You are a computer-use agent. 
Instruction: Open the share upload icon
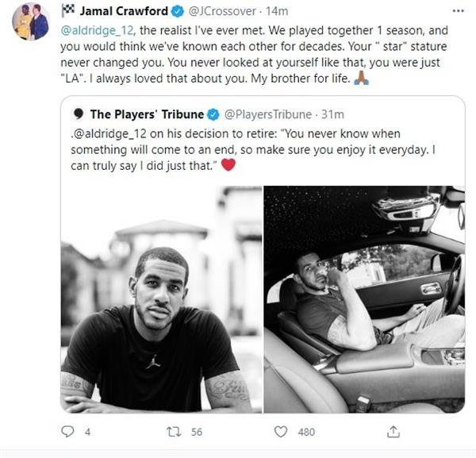pyautogui.click(x=393, y=432)
